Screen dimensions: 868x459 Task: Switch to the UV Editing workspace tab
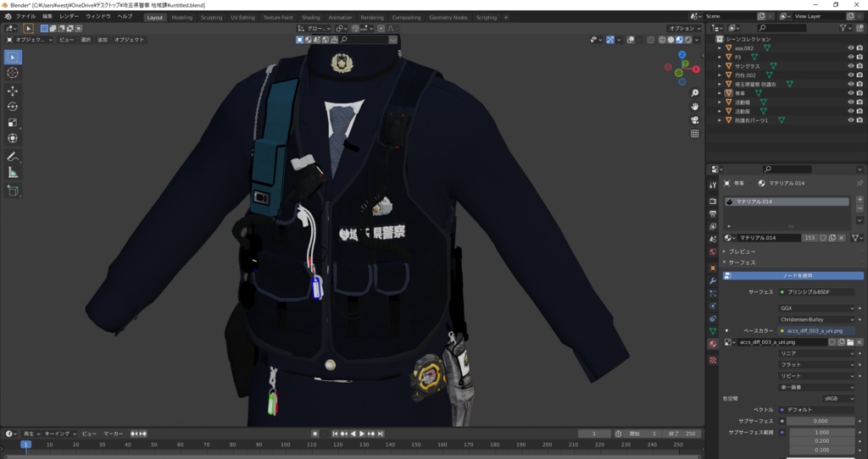click(242, 17)
